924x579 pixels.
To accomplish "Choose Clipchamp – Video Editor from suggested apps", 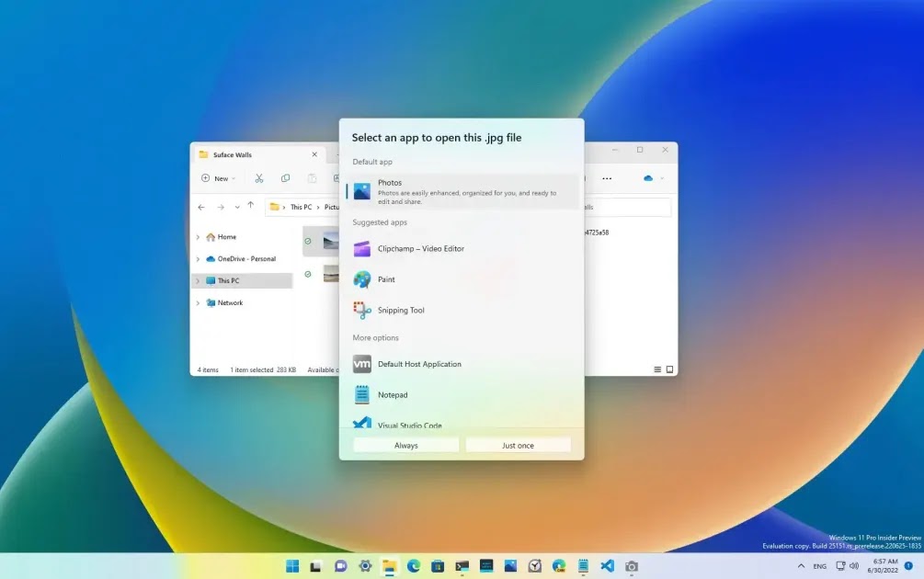I will [x=462, y=248].
